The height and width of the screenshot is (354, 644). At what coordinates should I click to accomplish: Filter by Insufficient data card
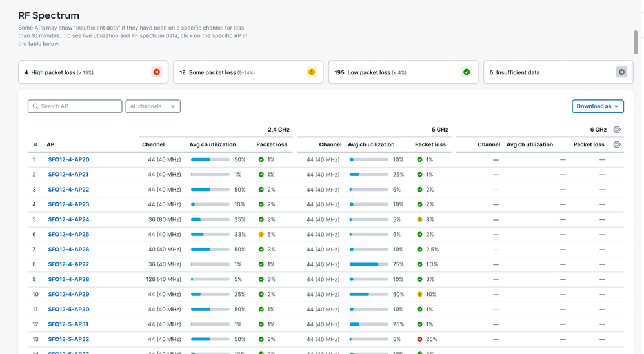pos(554,72)
